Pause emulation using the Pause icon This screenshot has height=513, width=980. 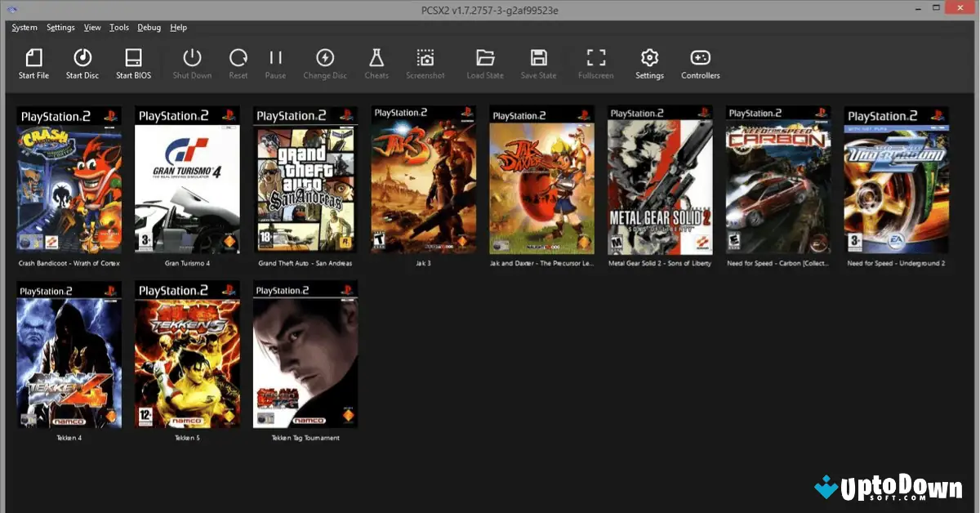275,60
